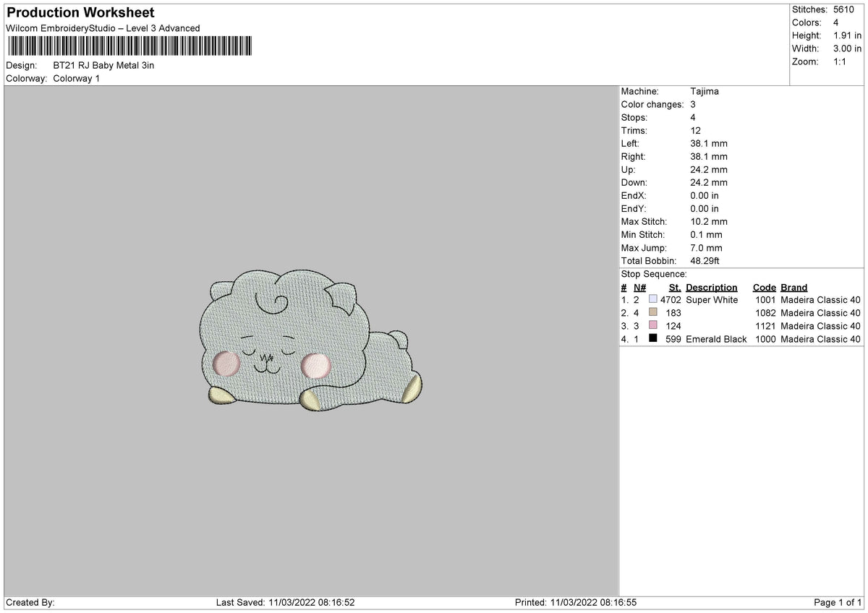The image size is (868, 613).
Task: Click the barcode under the worksheet title
Action: [129, 46]
